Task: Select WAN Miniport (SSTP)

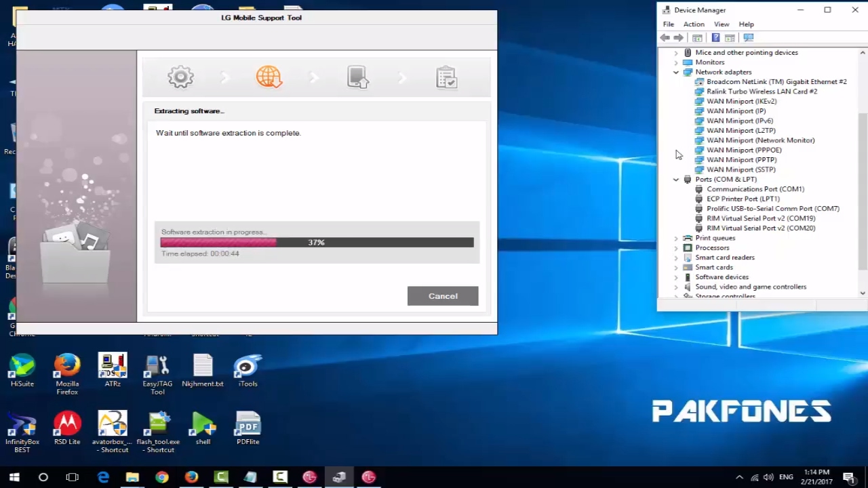Action: coord(741,170)
